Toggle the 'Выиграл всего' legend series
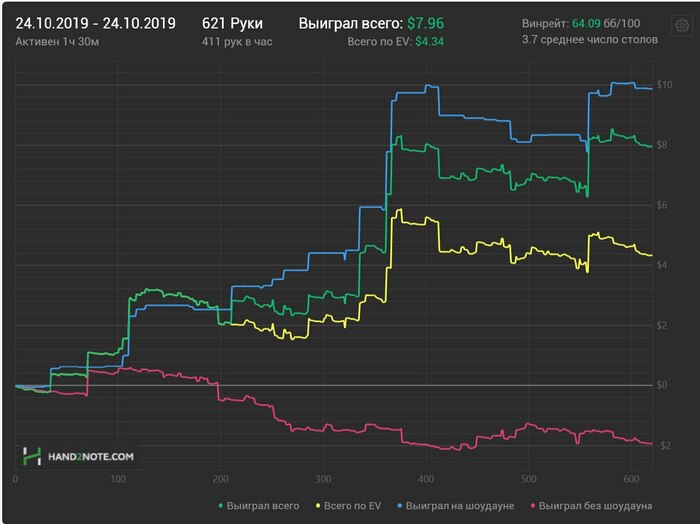The height and width of the screenshot is (524, 700). [259, 506]
